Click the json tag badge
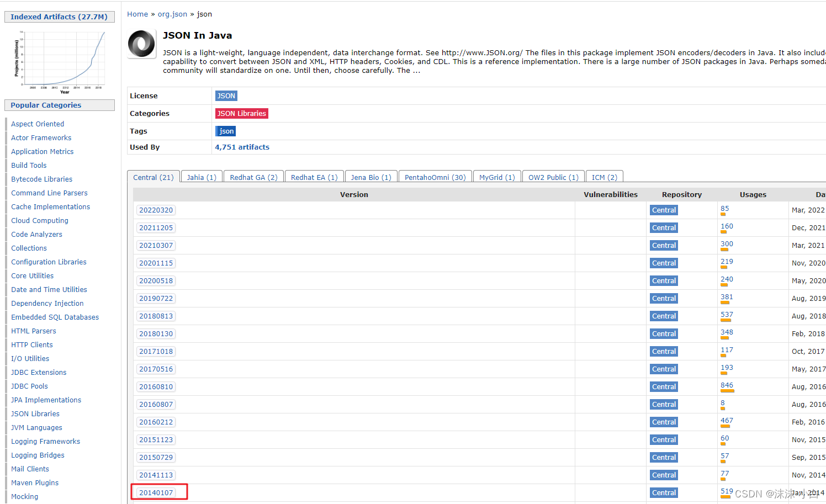826x504 pixels. 226,131
